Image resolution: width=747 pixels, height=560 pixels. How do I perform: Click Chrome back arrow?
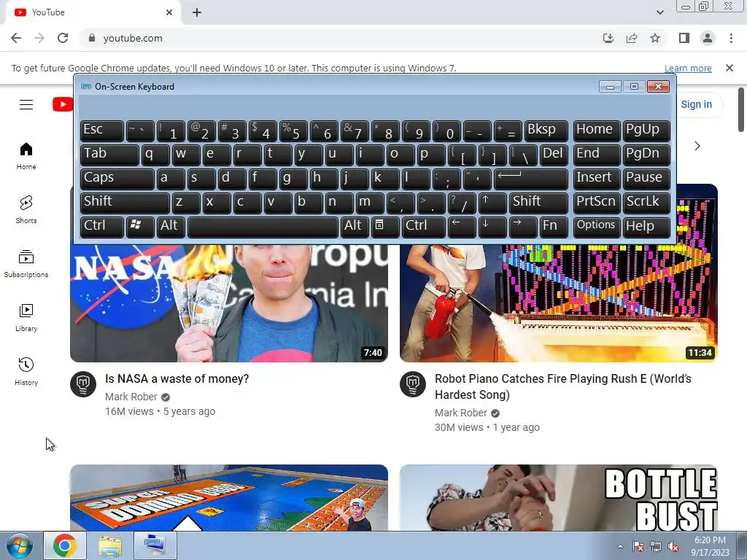[x=16, y=38]
